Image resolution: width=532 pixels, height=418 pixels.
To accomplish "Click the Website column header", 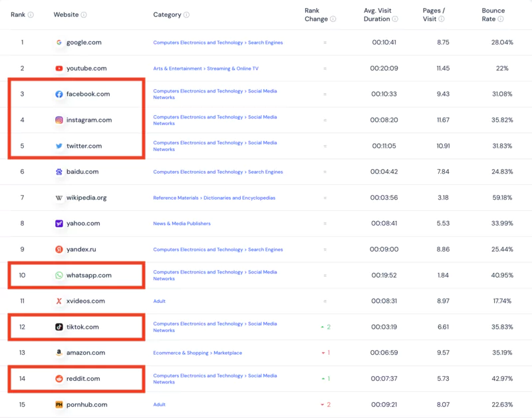I will [66, 15].
